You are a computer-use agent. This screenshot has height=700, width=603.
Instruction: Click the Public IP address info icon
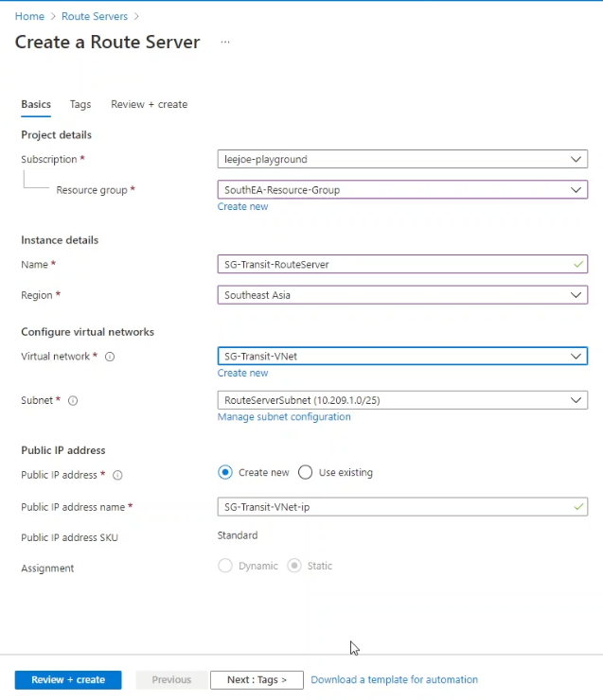117,476
